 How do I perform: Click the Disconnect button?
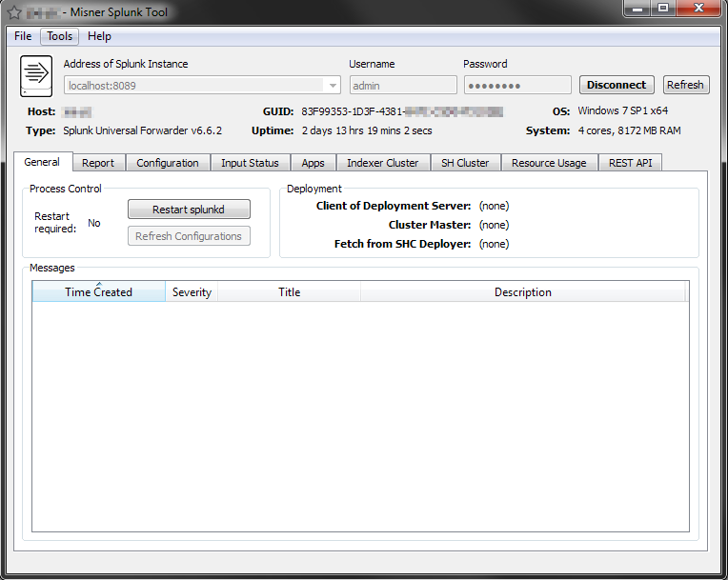pos(617,85)
